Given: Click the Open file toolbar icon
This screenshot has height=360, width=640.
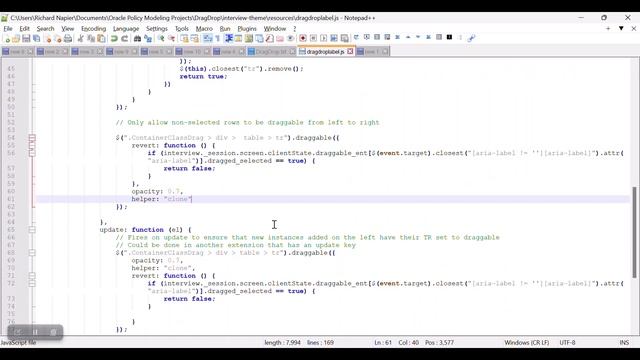Looking at the screenshot, I should click(16, 38).
